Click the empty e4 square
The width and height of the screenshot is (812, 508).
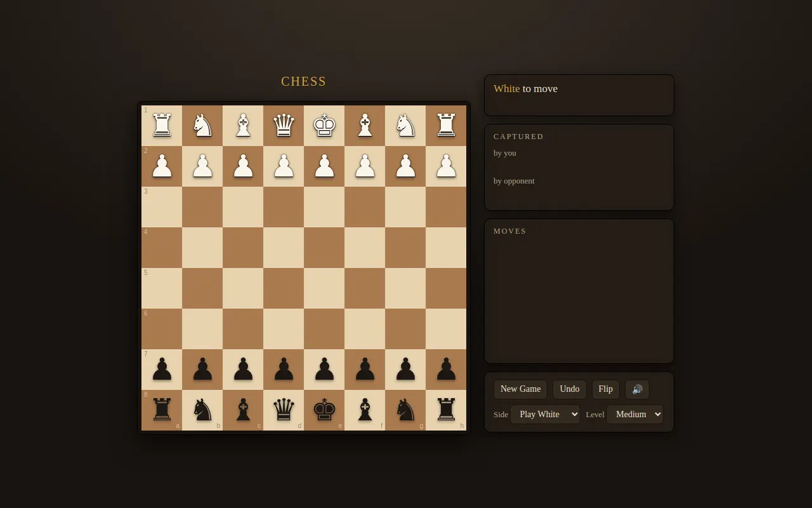[324, 248]
